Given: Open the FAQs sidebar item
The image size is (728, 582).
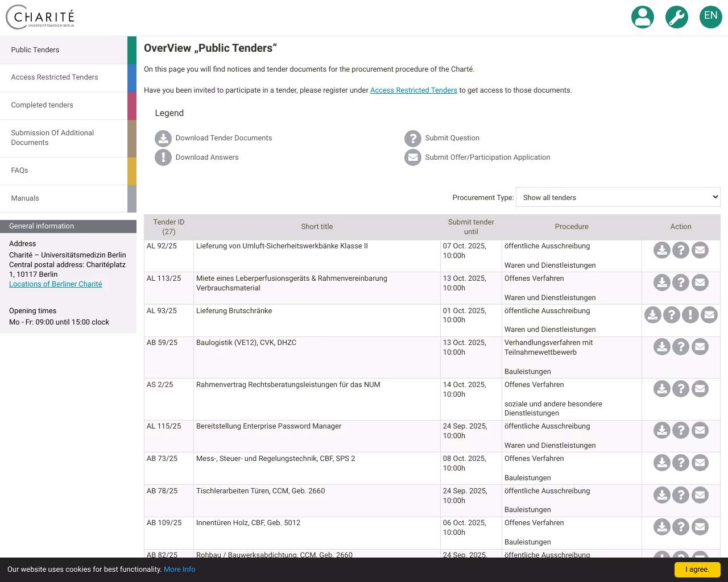Looking at the screenshot, I should (68, 171).
